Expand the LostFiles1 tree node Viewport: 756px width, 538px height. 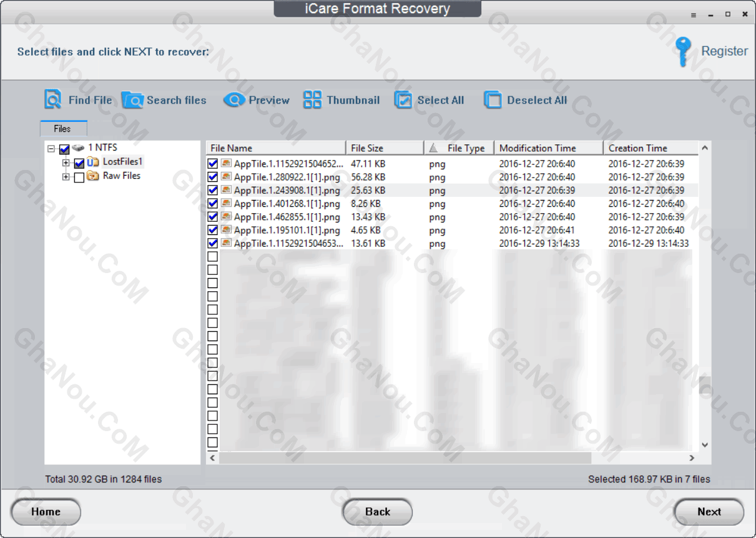(66, 163)
